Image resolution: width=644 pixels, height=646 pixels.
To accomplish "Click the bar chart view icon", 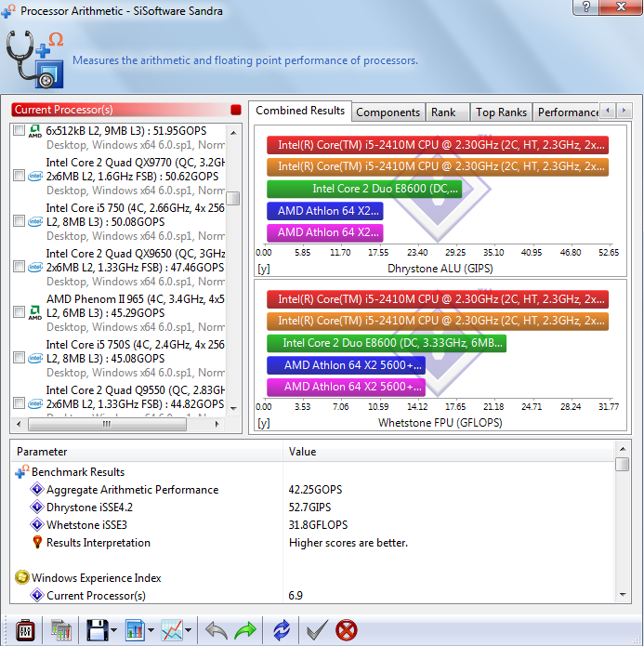I will [135, 630].
